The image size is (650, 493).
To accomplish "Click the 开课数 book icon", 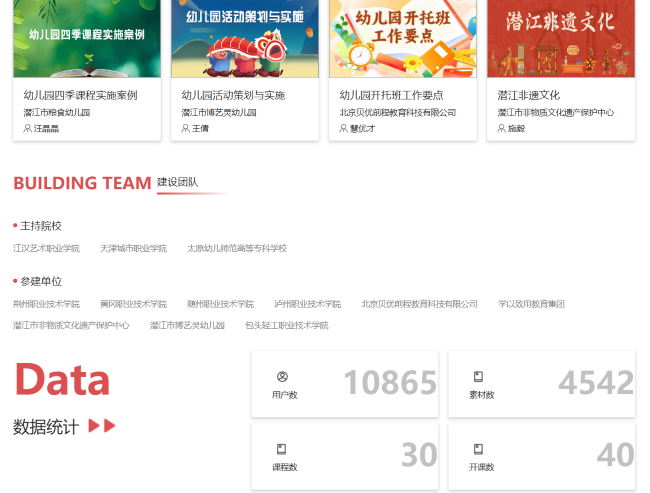I will pos(478,449).
